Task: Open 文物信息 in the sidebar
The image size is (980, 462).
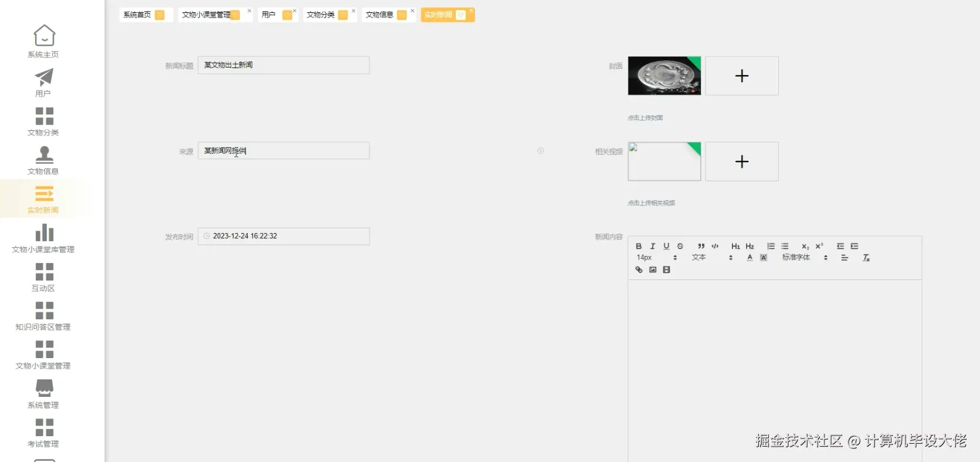Action: click(x=43, y=160)
